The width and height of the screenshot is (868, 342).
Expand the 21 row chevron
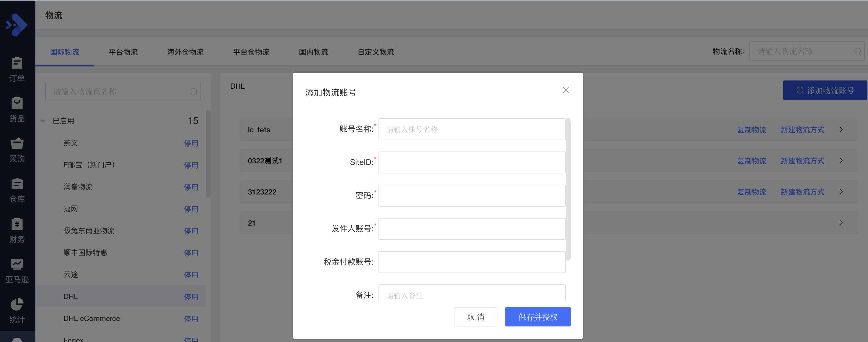click(x=841, y=223)
